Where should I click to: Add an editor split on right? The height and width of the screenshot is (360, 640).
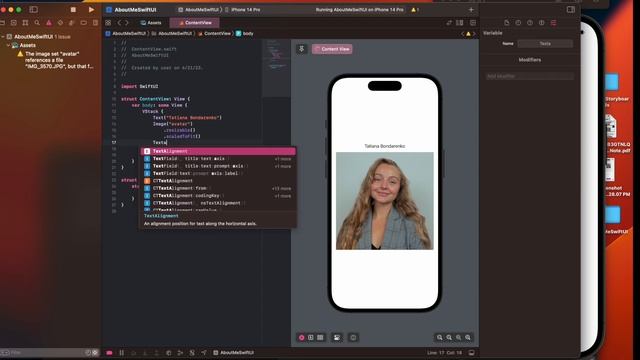point(473,23)
